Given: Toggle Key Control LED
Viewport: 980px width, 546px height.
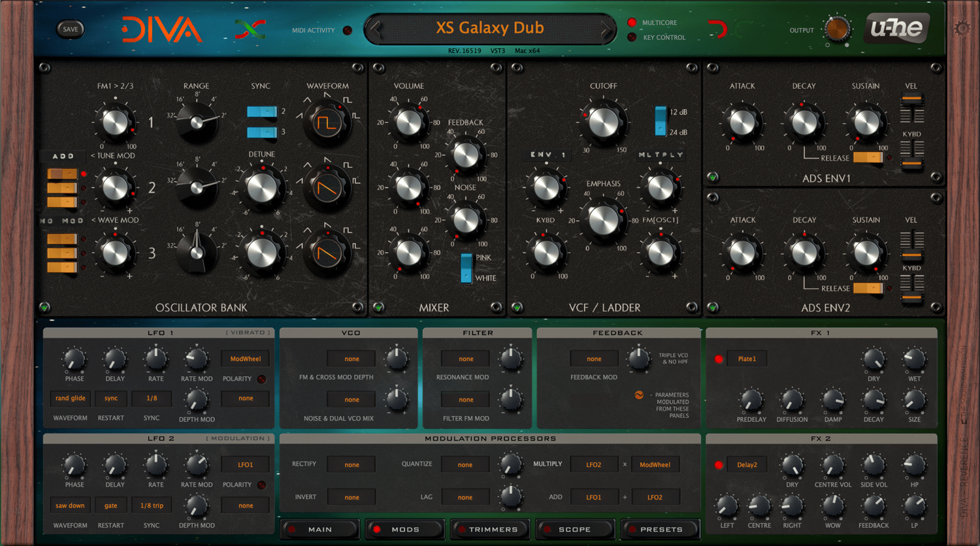Looking at the screenshot, I should tap(632, 37).
